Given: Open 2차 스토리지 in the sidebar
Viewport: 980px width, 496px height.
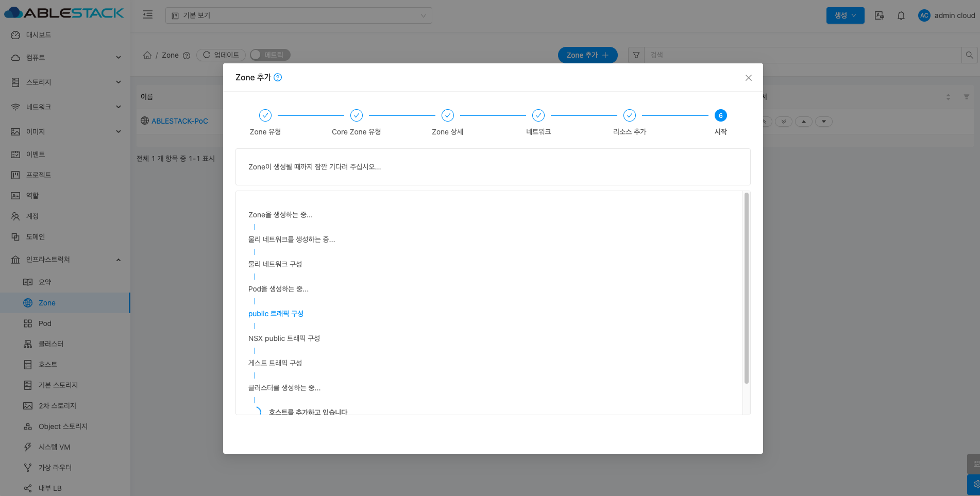Looking at the screenshot, I should click(x=65, y=406).
